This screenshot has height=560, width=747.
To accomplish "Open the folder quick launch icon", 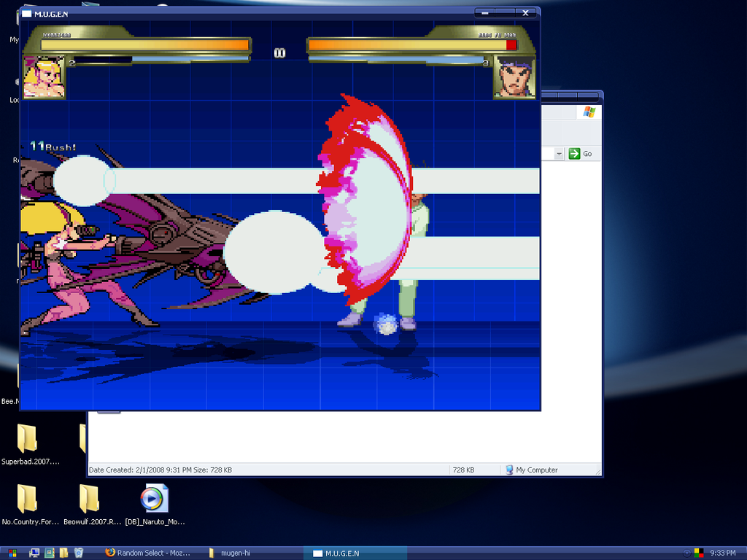I will click(64, 553).
